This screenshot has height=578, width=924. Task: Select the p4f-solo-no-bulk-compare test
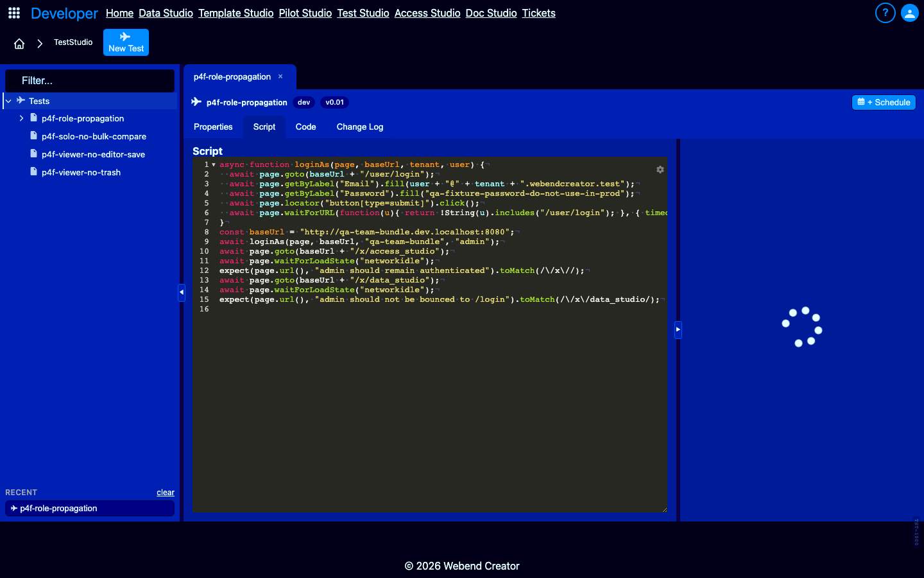(x=94, y=136)
